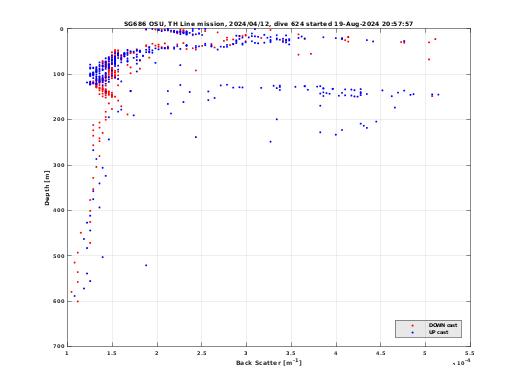Click the Back Scatter axis label
The width and height of the screenshot is (520, 390).
[x=269, y=363]
